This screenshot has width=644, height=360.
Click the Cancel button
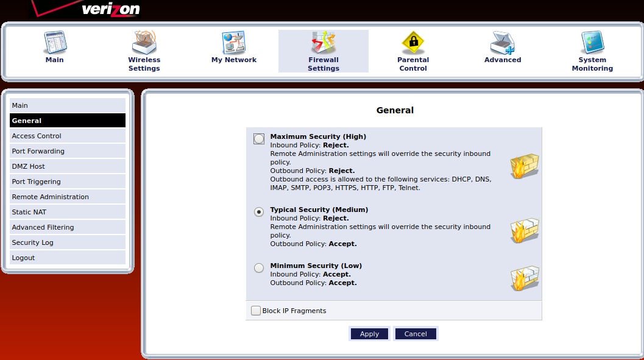(x=416, y=334)
